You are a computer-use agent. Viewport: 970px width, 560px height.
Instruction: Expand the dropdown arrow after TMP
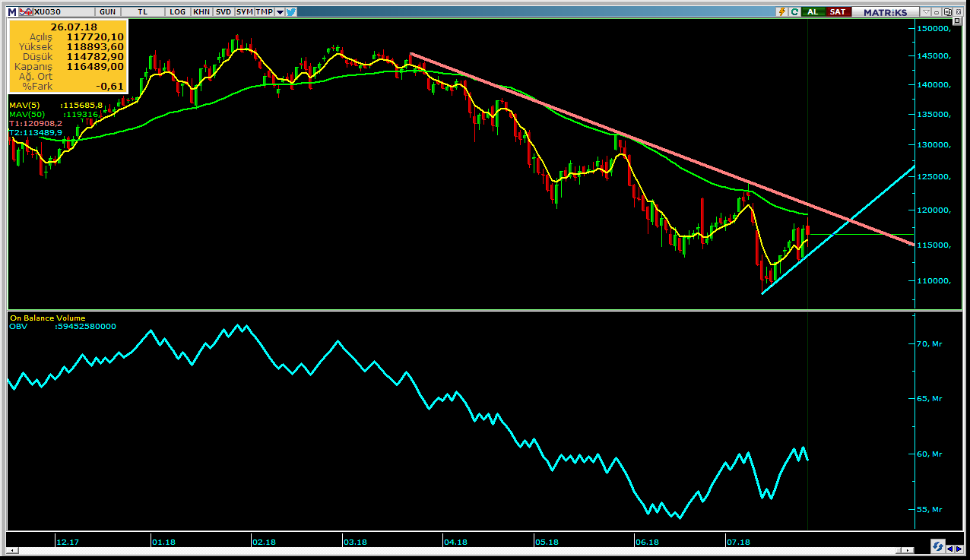281,11
